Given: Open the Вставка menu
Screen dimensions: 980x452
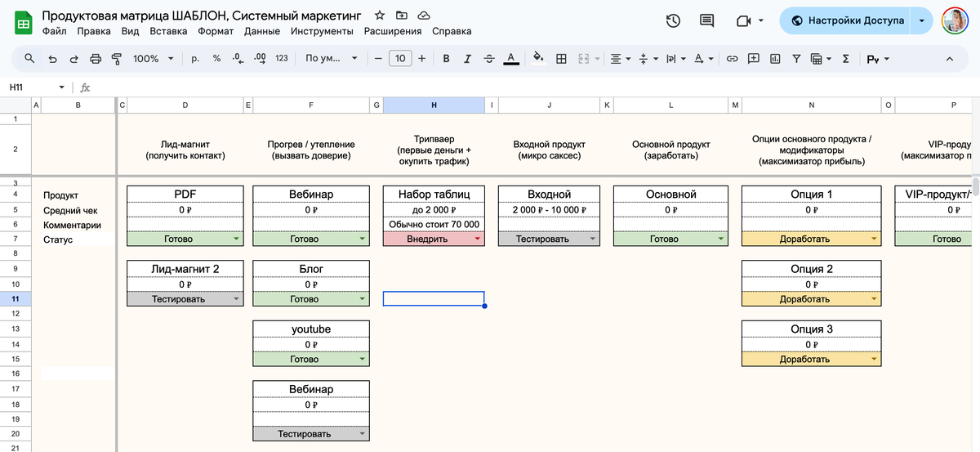Looking at the screenshot, I should pyautogui.click(x=168, y=31).
